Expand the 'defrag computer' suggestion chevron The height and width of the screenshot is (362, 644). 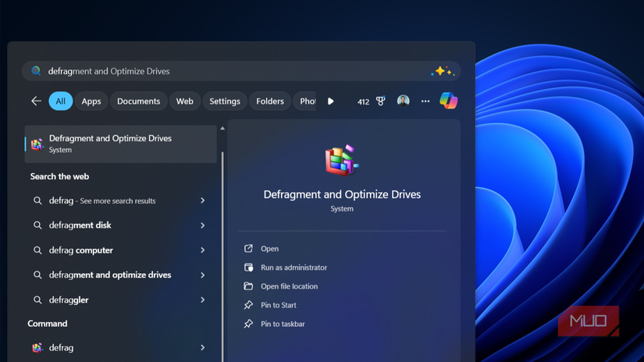(202, 250)
